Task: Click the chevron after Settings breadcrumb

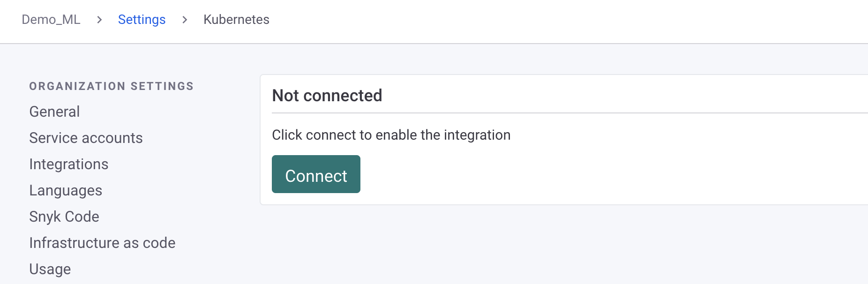Action: (x=185, y=20)
